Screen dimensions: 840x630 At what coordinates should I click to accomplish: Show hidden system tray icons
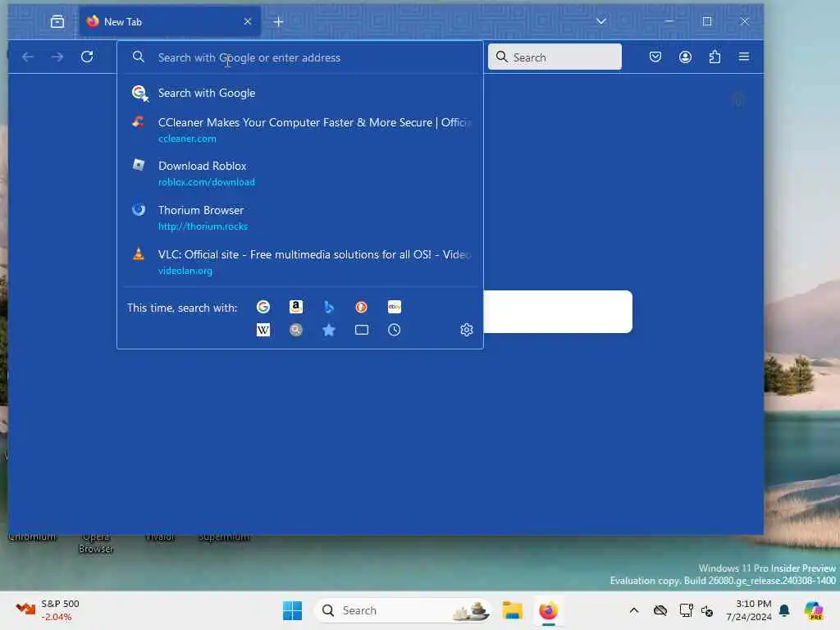[634, 610]
